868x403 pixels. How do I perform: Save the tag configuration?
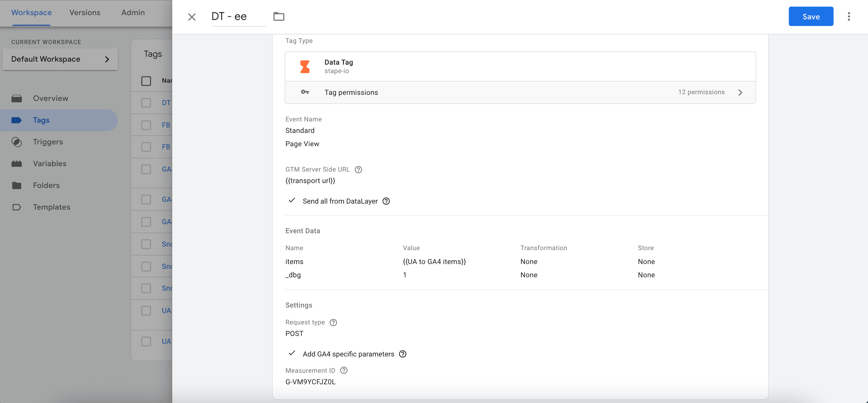click(810, 17)
